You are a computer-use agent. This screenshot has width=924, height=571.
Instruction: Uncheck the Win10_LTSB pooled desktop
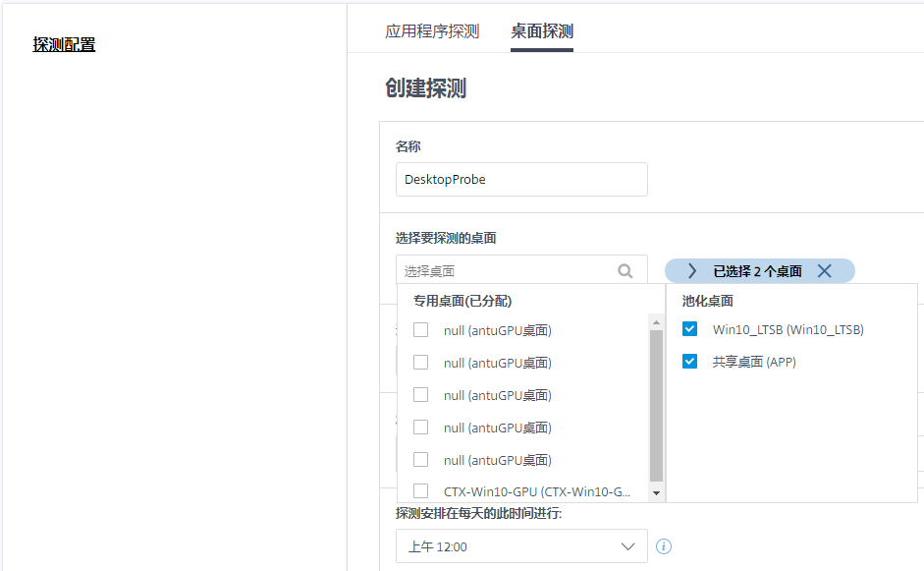(690, 329)
